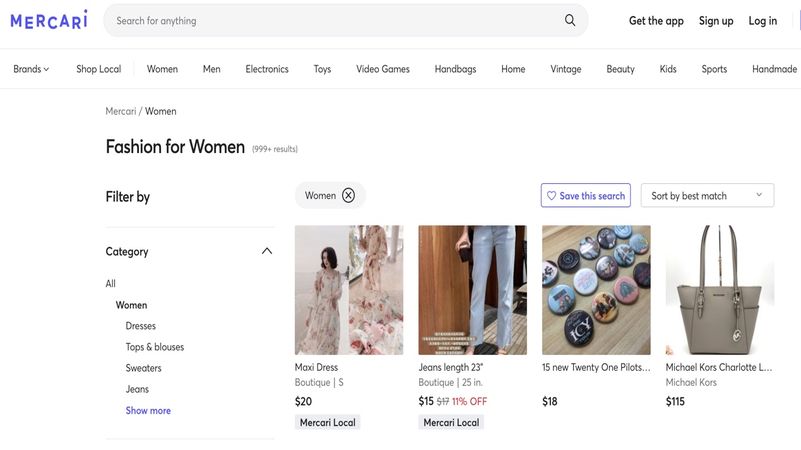Screen dimensions: 801x450
Task: Click the Log in link
Action: (763, 21)
